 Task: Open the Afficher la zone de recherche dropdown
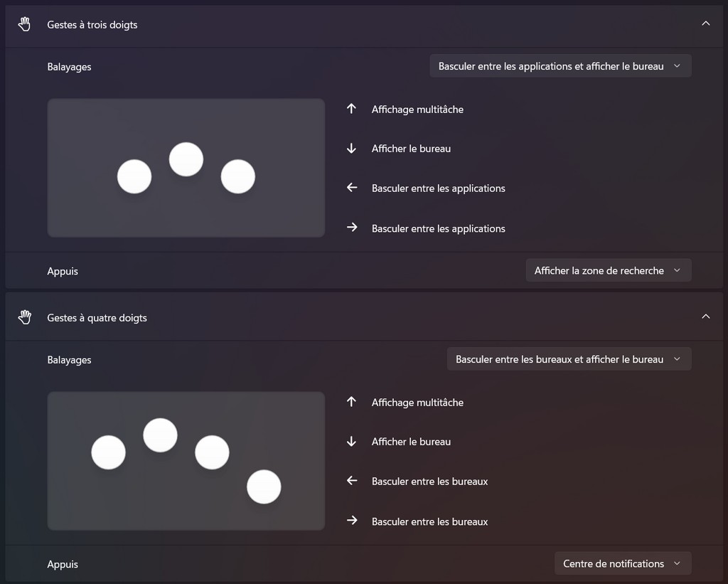tap(608, 270)
